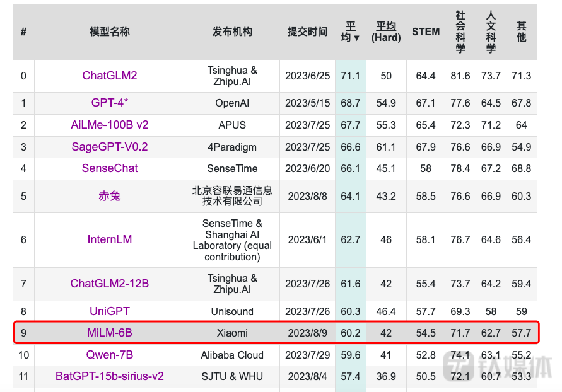Select the Alibaba Cloud organization cell
562x392 pixels.
[x=232, y=355]
